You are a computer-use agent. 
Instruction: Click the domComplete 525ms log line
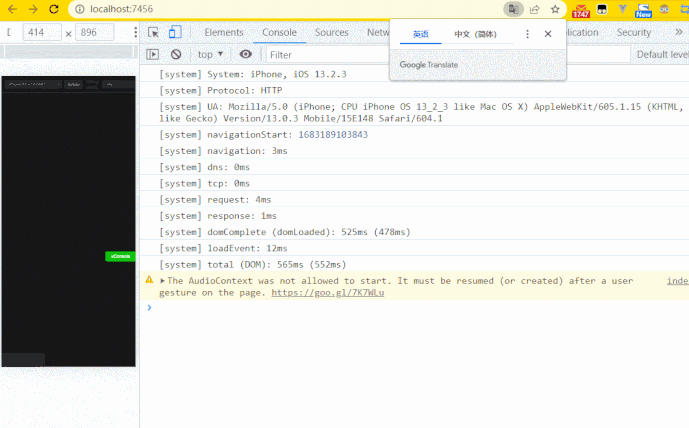[285, 232]
